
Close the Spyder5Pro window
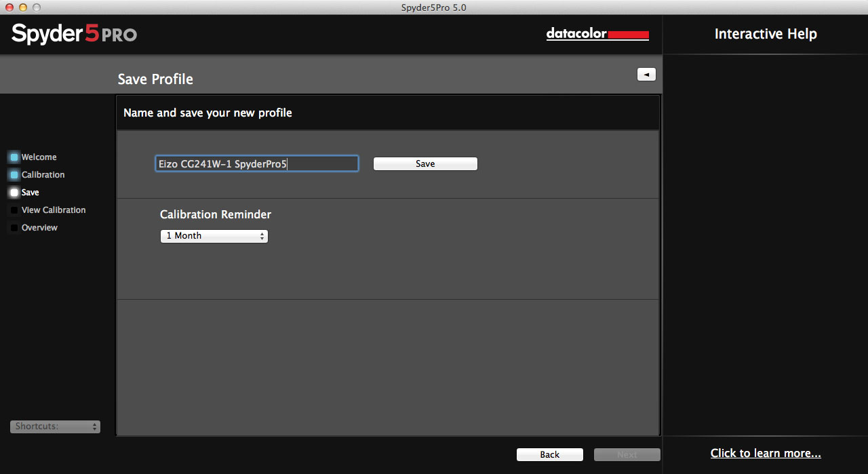(x=9, y=7)
